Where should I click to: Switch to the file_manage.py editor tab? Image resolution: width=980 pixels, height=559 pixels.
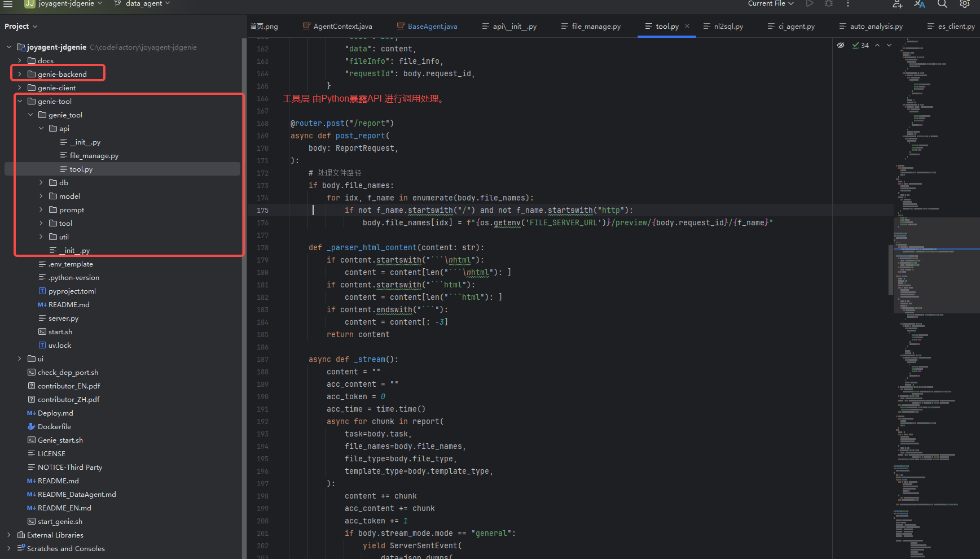[591, 27]
